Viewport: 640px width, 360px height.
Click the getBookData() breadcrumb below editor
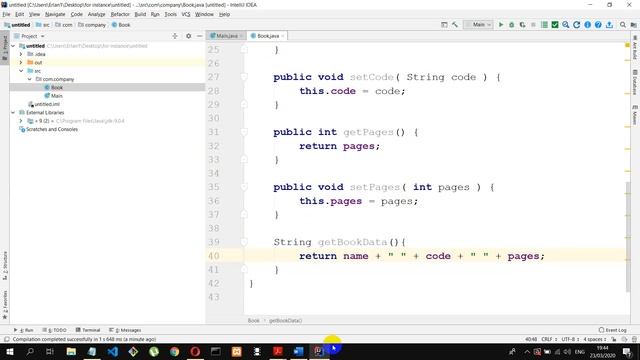[x=285, y=320]
